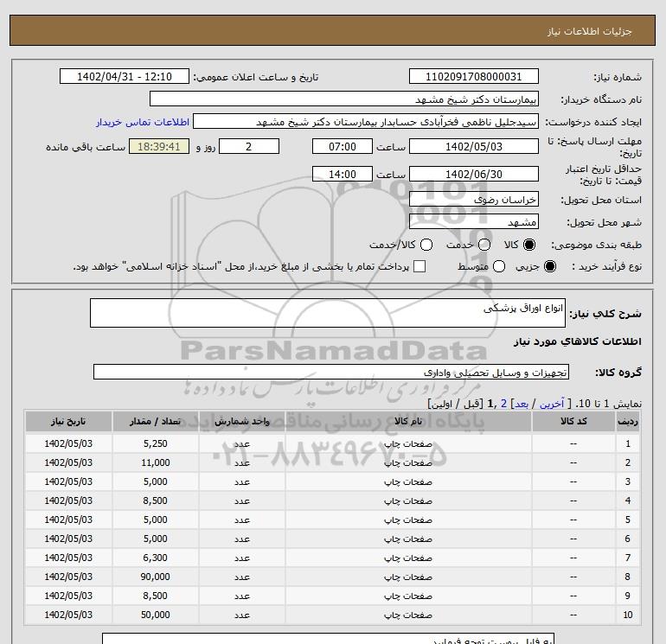Click the شماره نیاز field 1102091708000031
Image resolution: width=666 pixels, height=644 pixels.
click(x=474, y=76)
